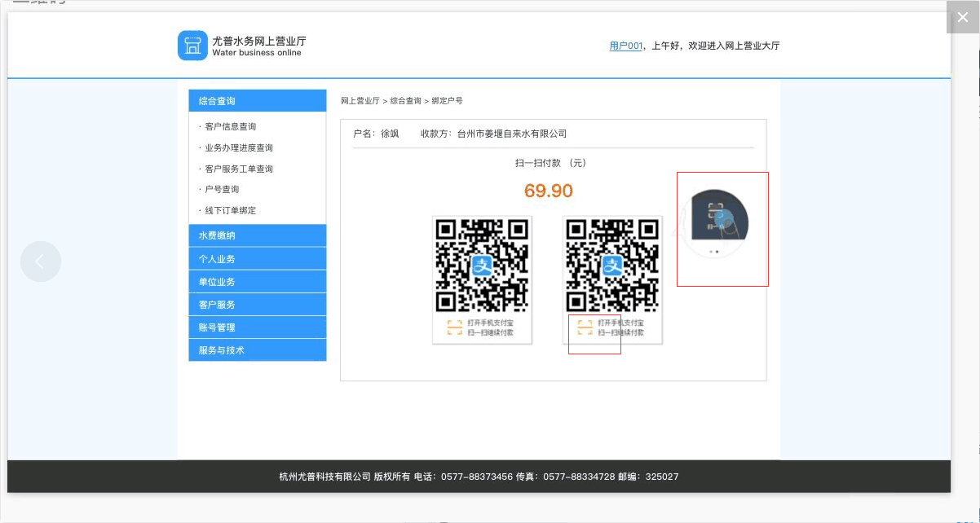Close the image preview with the X
Viewport: 980px width, 523px height.
tap(962, 17)
